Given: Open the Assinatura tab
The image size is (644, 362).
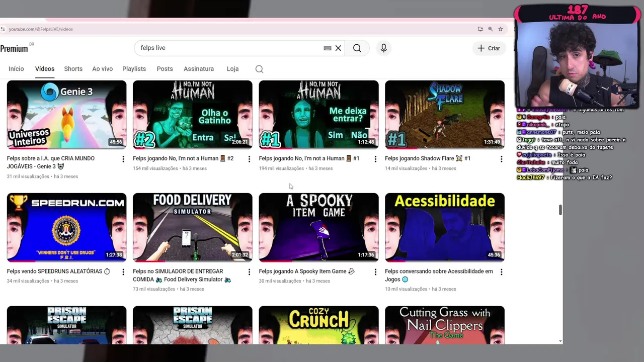Looking at the screenshot, I should pos(199,69).
